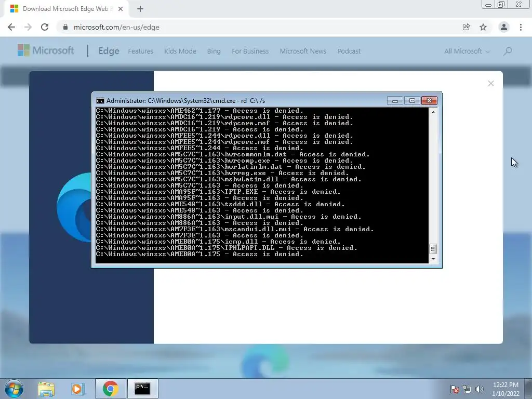The width and height of the screenshot is (532, 399).
Task: View site info via padlock icon
Action: (65, 27)
